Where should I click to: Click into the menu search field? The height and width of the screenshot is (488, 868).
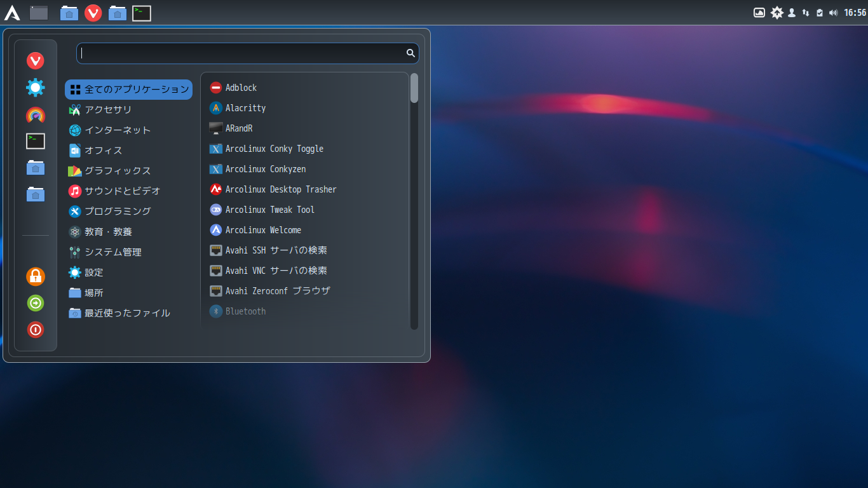248,53
